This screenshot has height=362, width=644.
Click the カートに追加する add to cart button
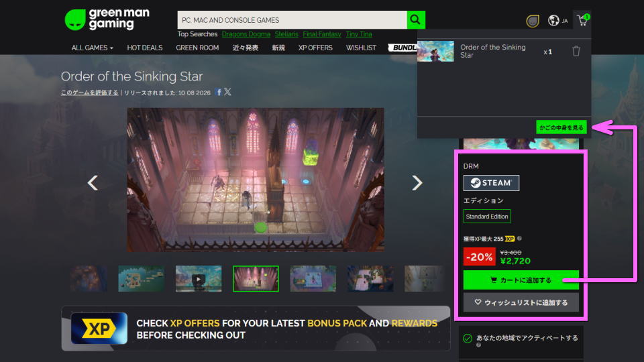pos(521,280)
